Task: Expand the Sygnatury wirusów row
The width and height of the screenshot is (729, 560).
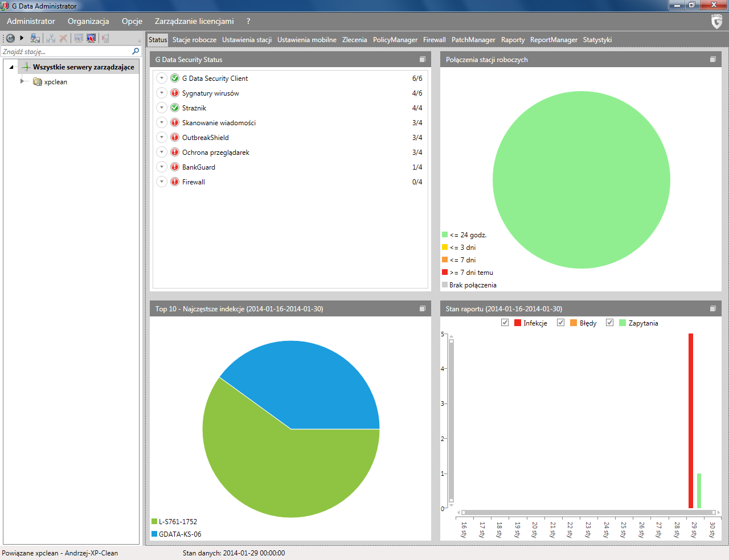Action: [x=162, y=93]
